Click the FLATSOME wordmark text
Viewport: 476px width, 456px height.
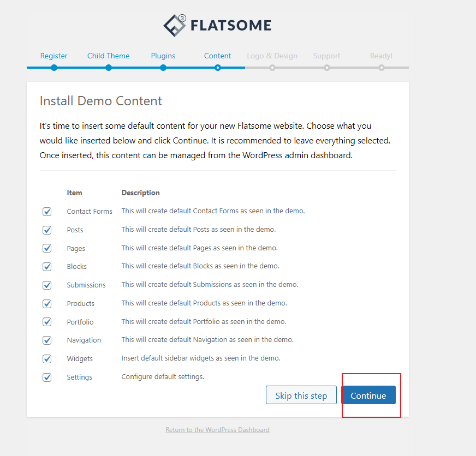[231, 26]
